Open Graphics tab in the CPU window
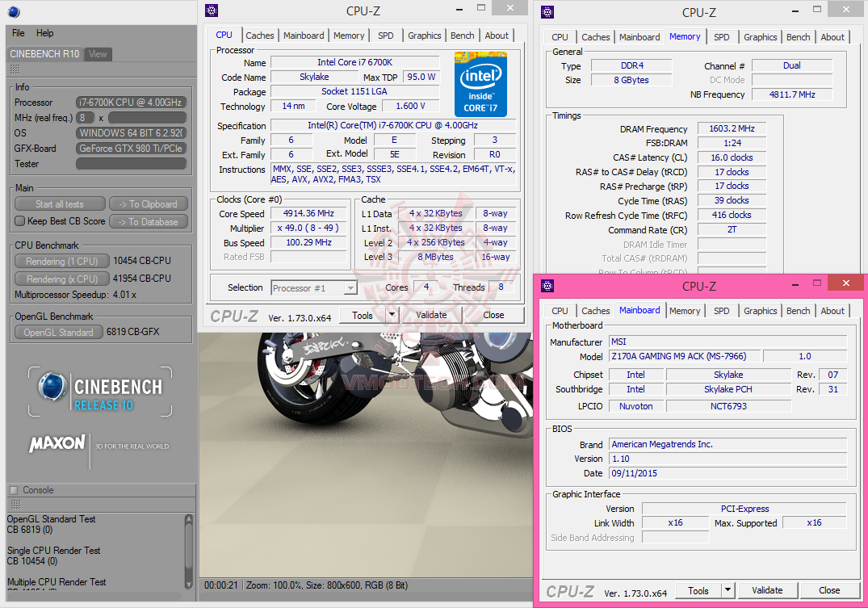Screen dimensions: 868x608 425,36
